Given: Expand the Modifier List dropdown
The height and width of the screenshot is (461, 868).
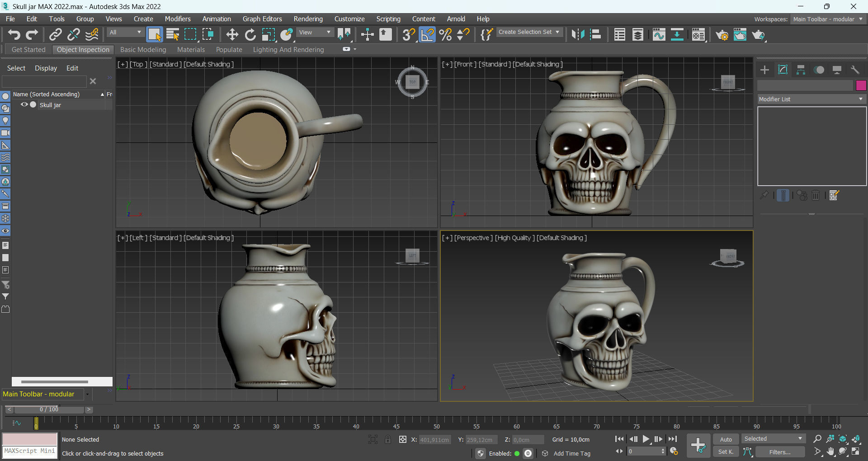Looking at the screenshot, I should [x=811, y=99].
